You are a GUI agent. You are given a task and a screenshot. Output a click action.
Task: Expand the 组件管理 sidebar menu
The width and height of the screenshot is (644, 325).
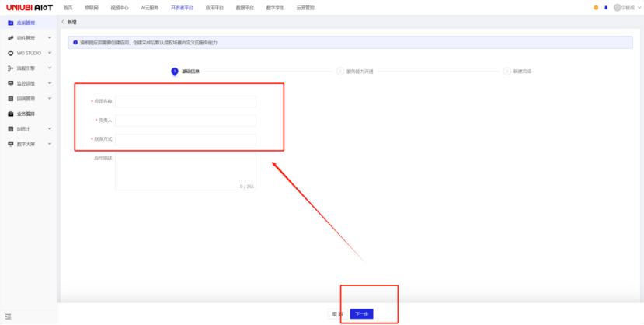tap(50, 37)
